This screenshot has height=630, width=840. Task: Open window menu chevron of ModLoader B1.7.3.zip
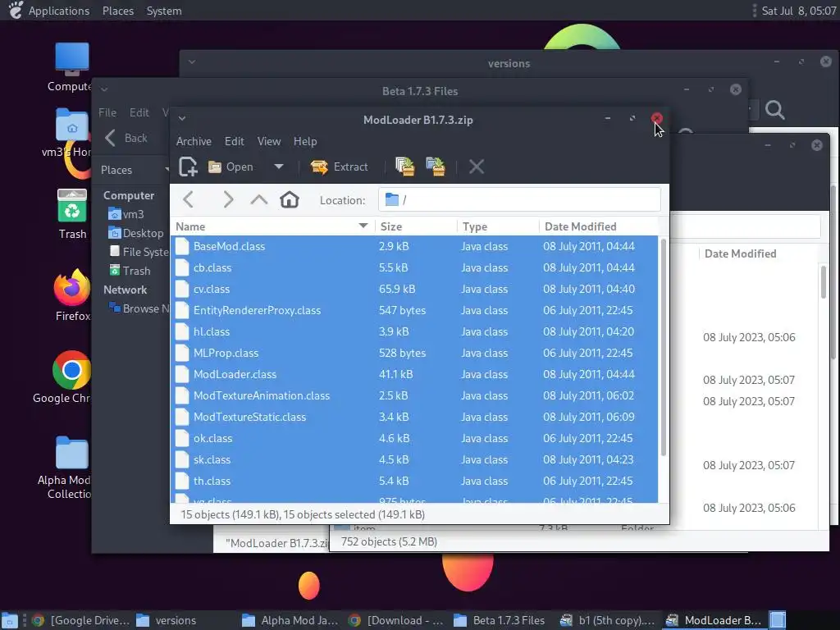coord(182,118)
